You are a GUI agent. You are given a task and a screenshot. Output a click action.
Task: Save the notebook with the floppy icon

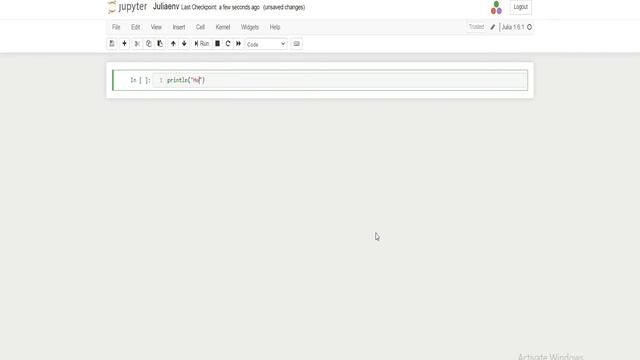[112, 44]
